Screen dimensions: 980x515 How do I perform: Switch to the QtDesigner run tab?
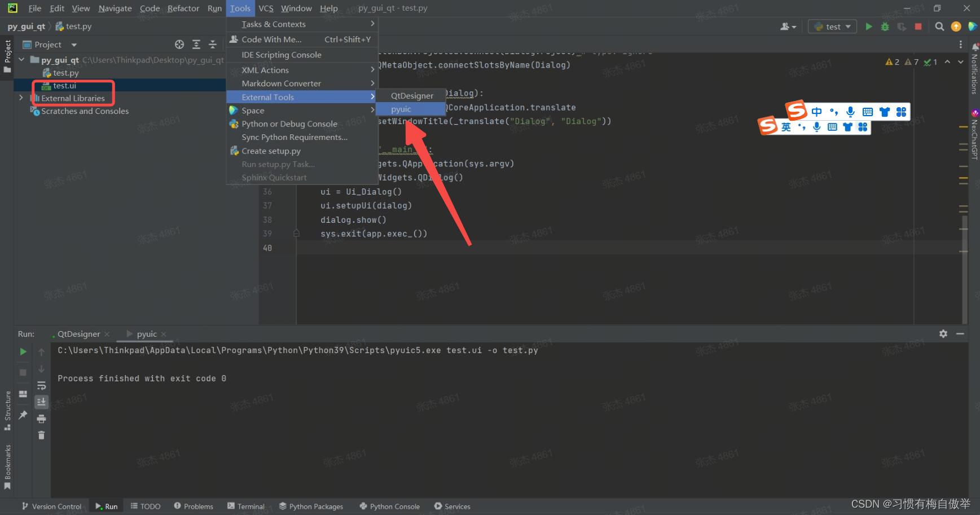click(x=78, y=333)
